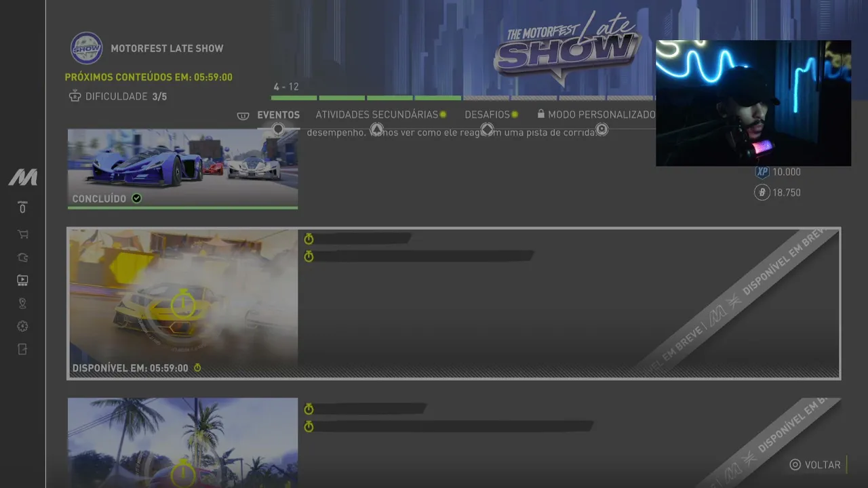
Task: Click the lock icon on Modo Personalizado
Action: 540,115
